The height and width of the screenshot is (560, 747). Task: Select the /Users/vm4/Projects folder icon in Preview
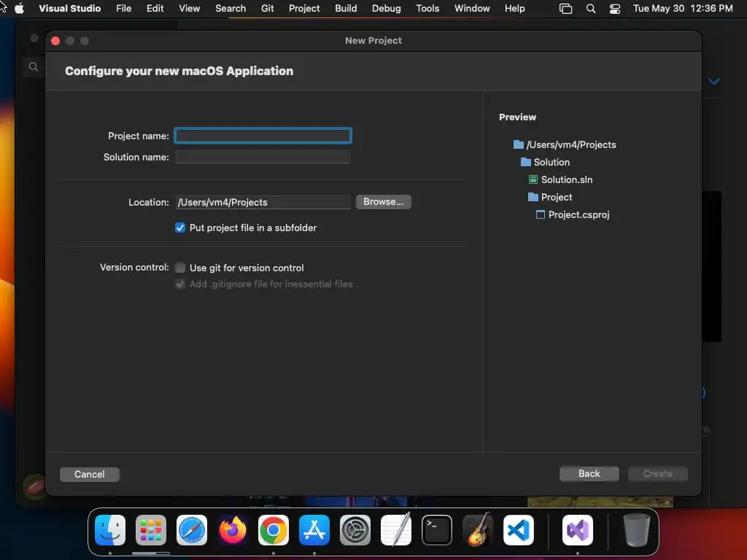pyautogui.click(x=519, y=144)
